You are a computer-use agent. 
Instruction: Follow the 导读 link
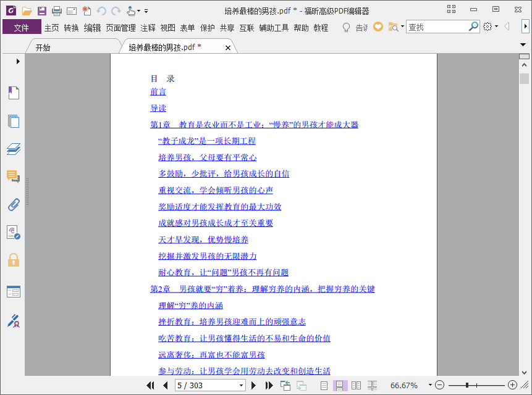pyautogui.click(x=158, y=108)
